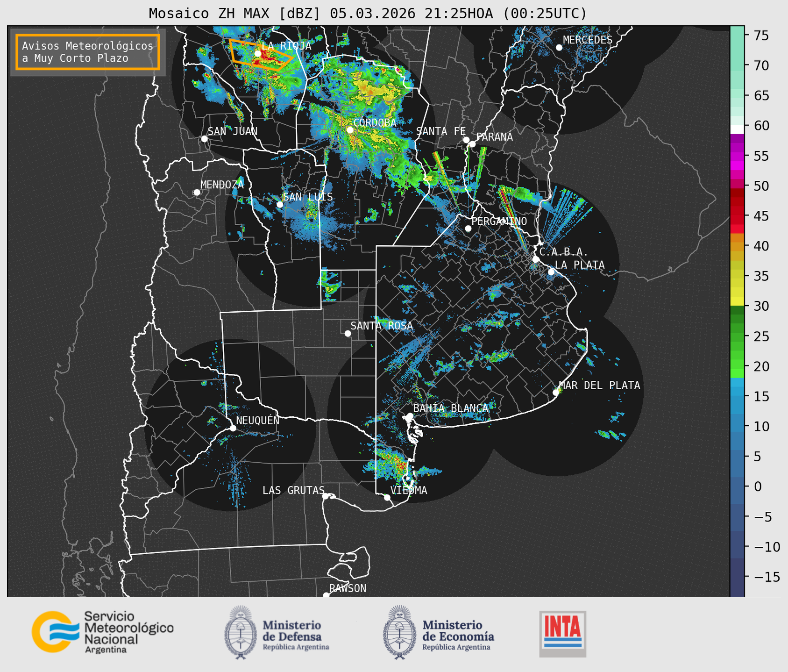This screenshot has width=788, height=672.
Task: Click the Ministerio de Defensa logo
Action: pos(277,632)
